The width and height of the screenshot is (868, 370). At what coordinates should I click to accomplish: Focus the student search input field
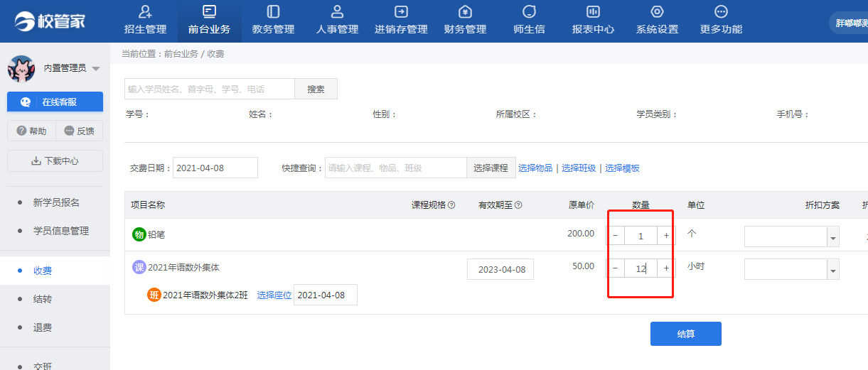tap(210, 89)
